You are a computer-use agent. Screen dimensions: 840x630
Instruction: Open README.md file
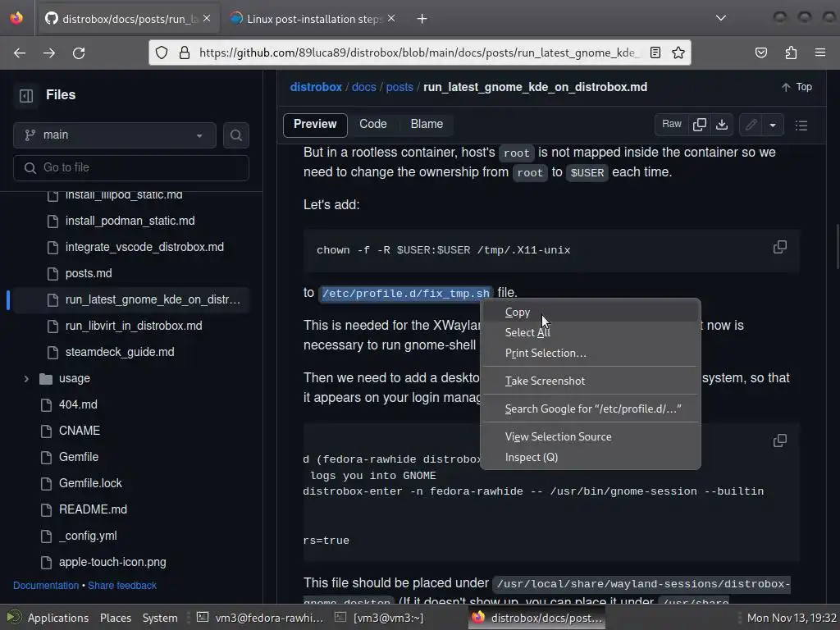94,509
